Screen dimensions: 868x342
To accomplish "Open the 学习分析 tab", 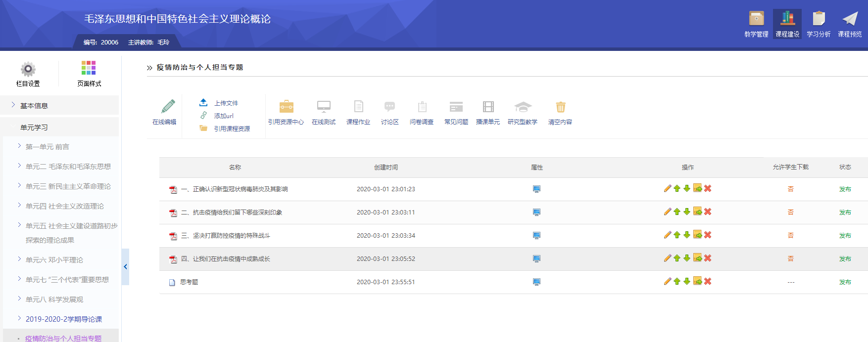I will tap(819, 24).
